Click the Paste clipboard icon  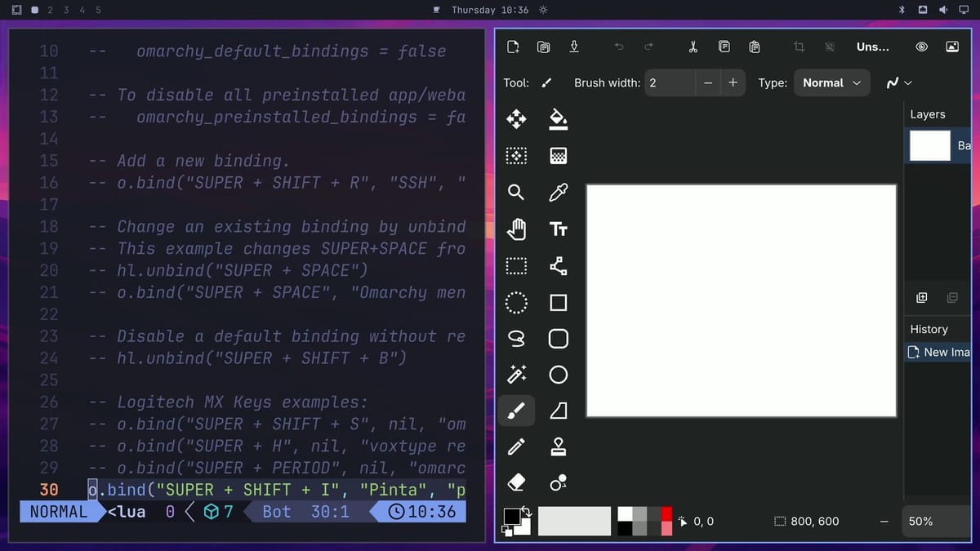(x=755, y=47)
